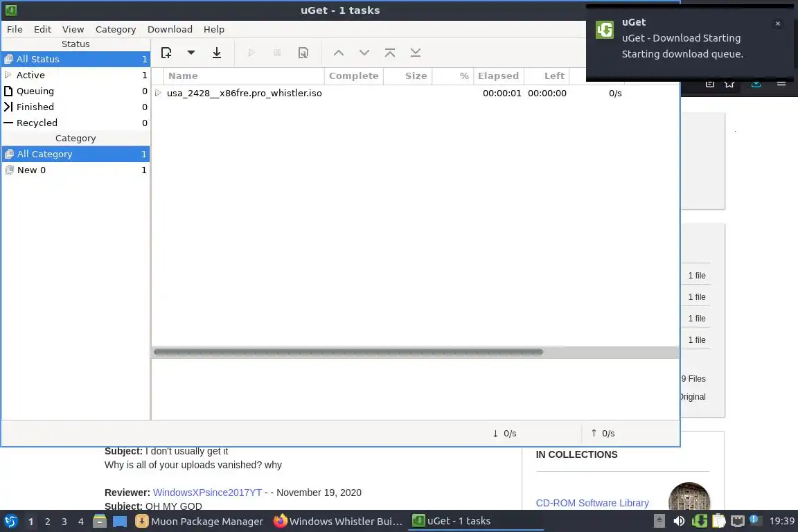The height and width of the screenshot is (532, 798).
Task: Click the Create new download toolbar icon
Action: click(166, 53)
